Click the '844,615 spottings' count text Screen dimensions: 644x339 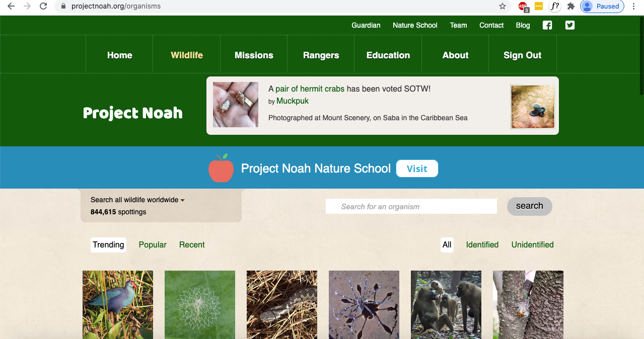118,212
